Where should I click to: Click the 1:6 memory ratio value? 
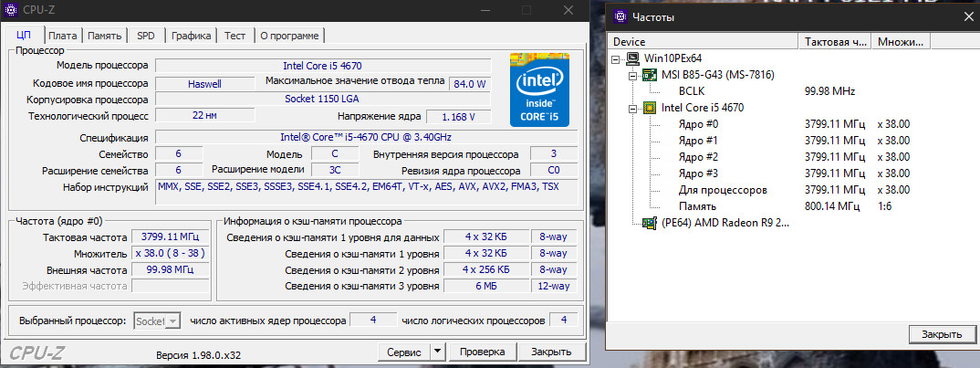tap(884, 205)
